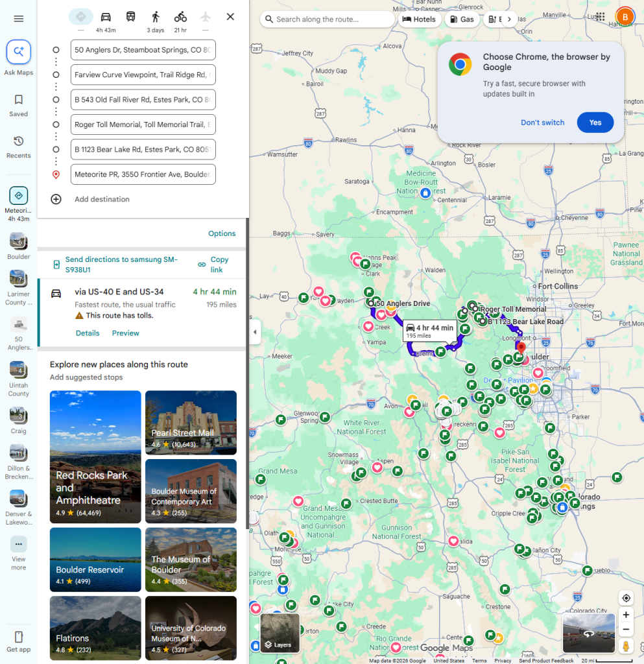Open Recents history
The width and height of the screenshot is (644, 664).
(19, 147)
